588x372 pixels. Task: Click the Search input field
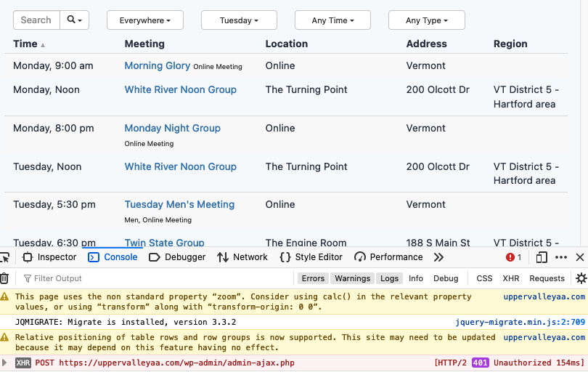36,20
